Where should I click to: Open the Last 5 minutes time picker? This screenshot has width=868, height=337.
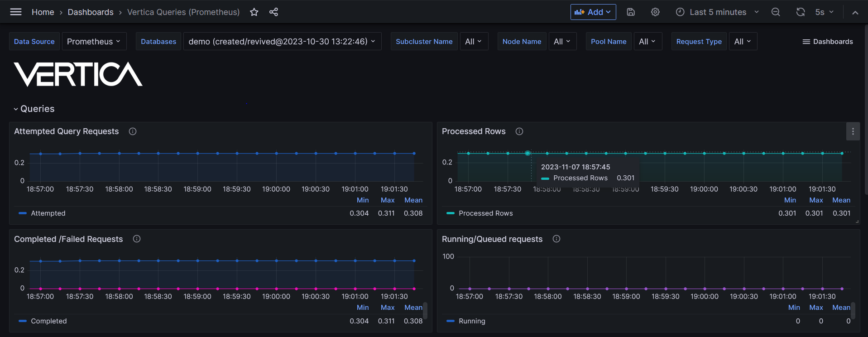717,12
